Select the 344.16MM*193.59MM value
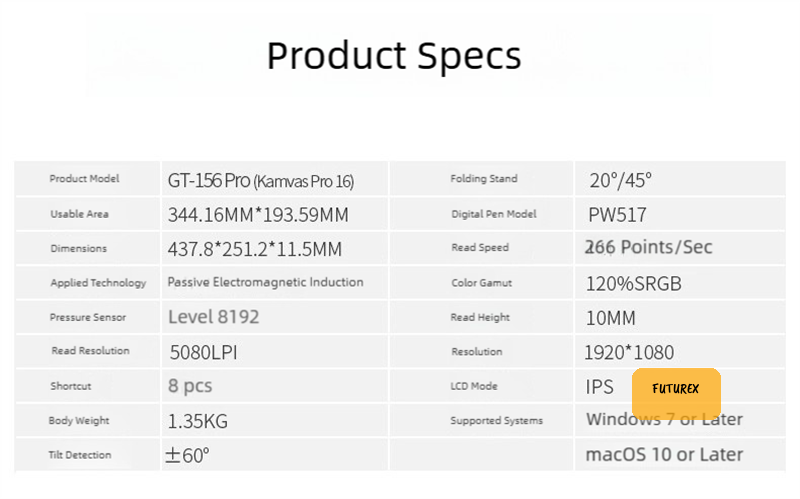This screenshot has width=800, height=499. 258,215
